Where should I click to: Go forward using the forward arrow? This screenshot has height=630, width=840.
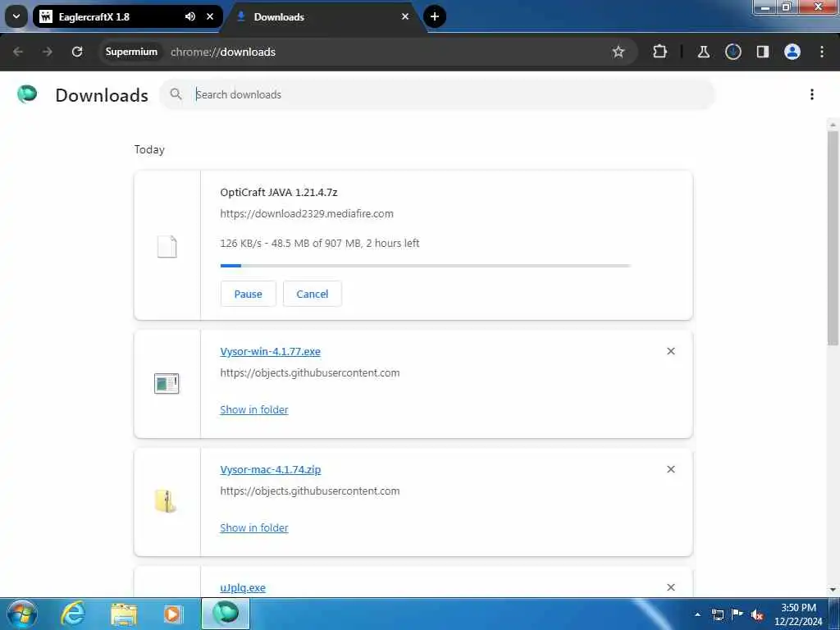click(47, 52)
